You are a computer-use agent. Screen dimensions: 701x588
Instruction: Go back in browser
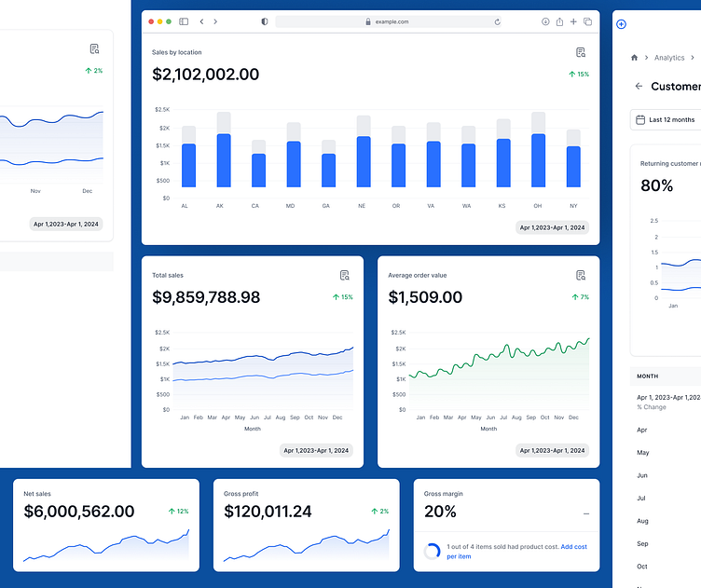[x=201, y=21]
